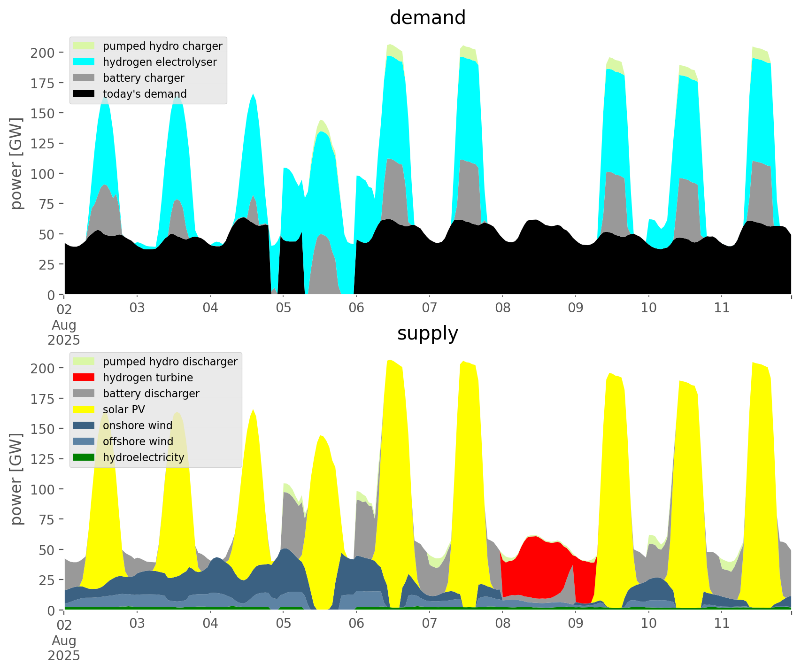Image resolution: width=801 pixels, height=672 pixels.
Task: Click the dark blue onshore wind swatch
Action: click(84, 425)
